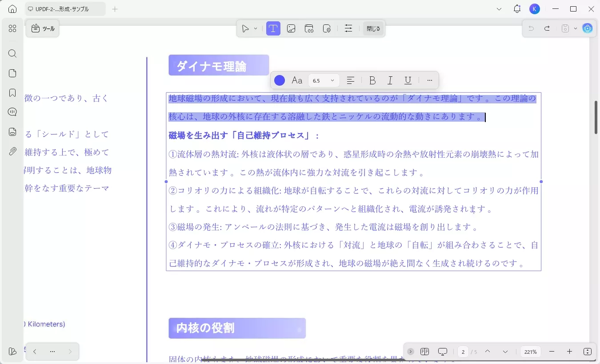
Task: Select the text editing tool in the toolbar
Action: pos(273,28)
